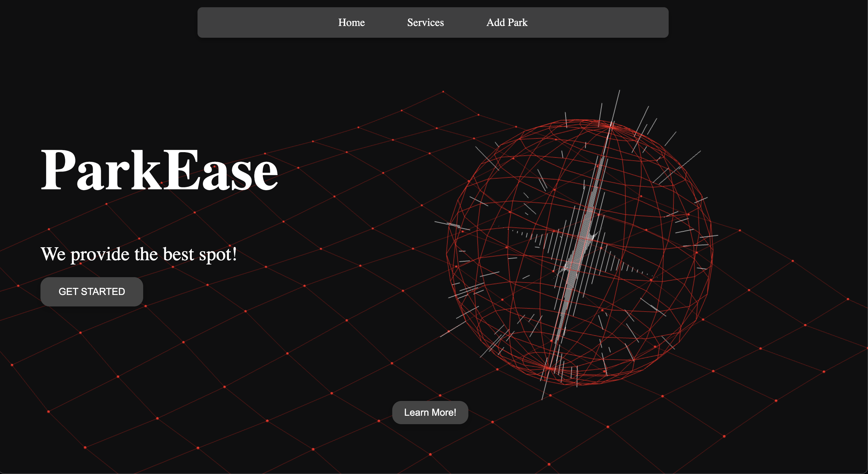The image size is (868, 474).
Task: Go to the Services page
Action: [425, 23]
